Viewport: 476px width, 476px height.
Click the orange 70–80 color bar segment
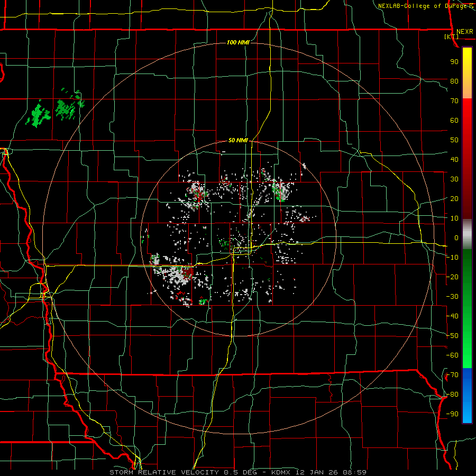(x=467, y=90)
